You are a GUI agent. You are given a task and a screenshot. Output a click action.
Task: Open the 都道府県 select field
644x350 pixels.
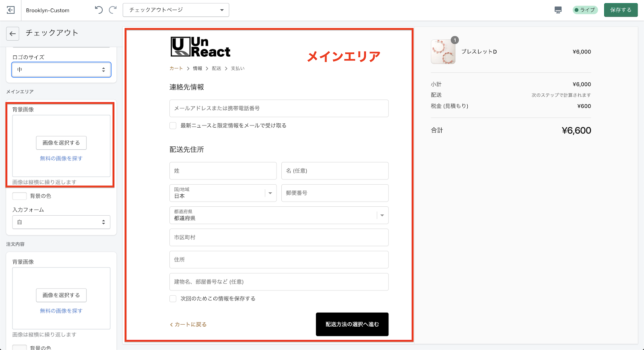[279, 215]
